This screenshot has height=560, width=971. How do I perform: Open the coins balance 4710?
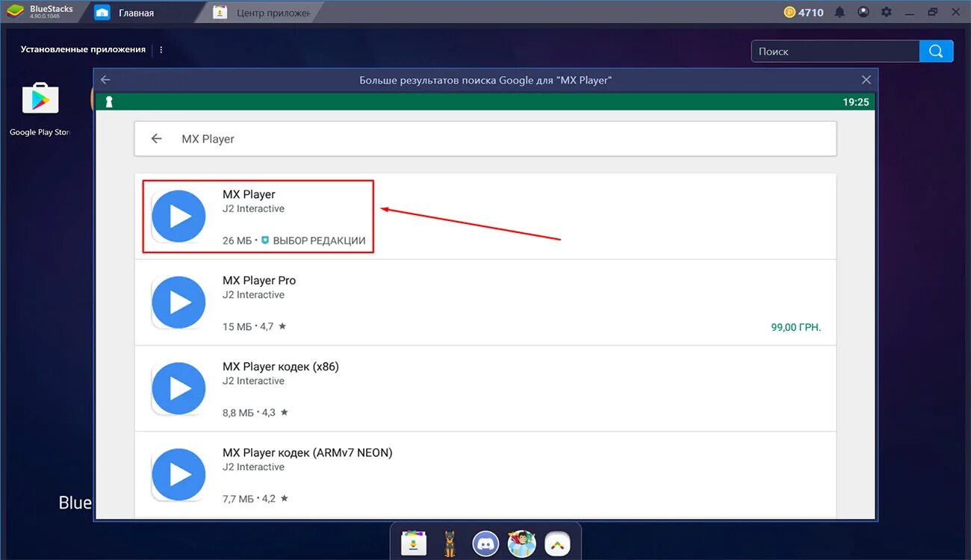(x=804, y=12)
